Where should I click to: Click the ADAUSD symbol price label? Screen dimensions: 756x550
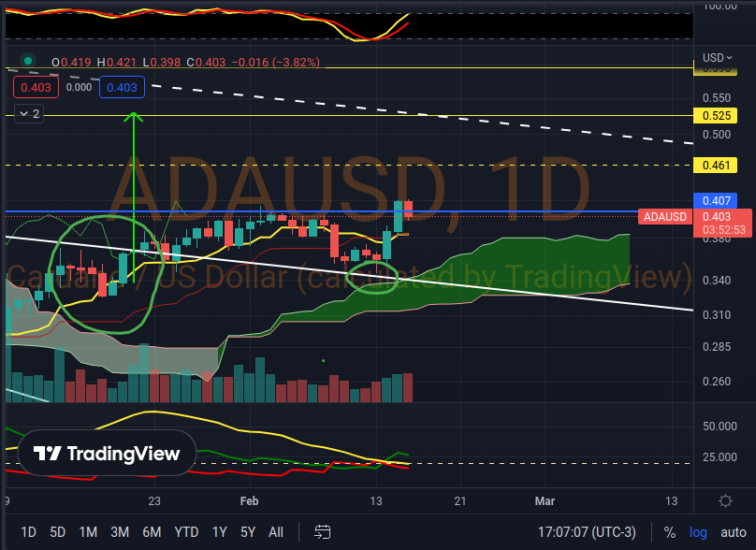(664, 217)
